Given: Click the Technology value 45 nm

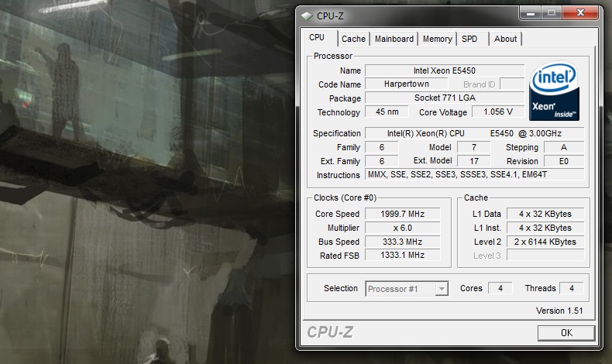Looking at the screenshot, I should pos(387,112).
